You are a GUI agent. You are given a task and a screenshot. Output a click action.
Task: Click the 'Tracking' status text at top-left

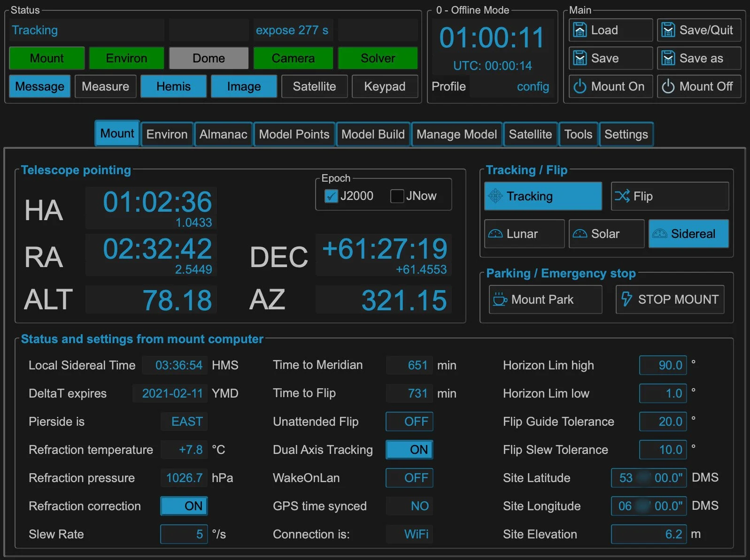(x=35, y=30)
